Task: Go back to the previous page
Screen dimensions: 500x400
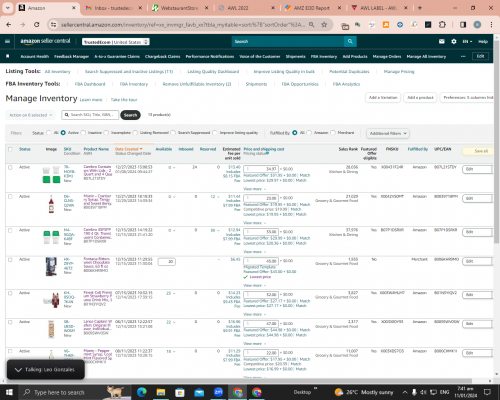Action: click(x=9, y=25)
